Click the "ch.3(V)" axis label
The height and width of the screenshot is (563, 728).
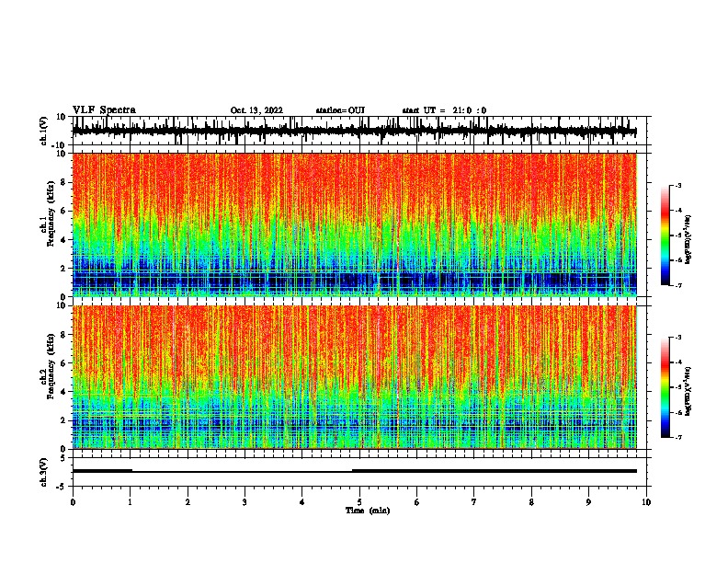coord(44,472)
